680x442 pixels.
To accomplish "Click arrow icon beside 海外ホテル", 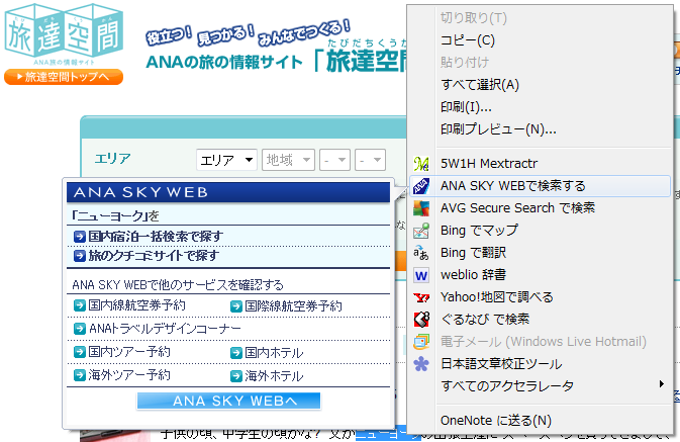I will 236,376.
